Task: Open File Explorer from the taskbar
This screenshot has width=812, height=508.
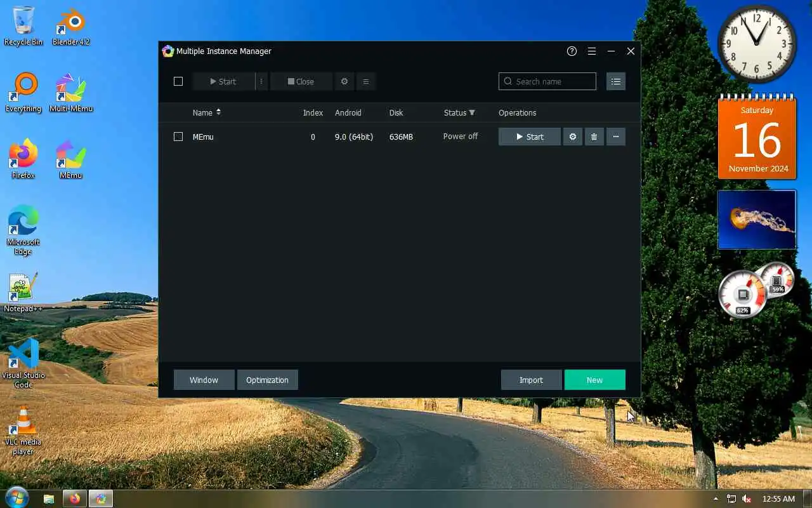Action: click(49, 498)
